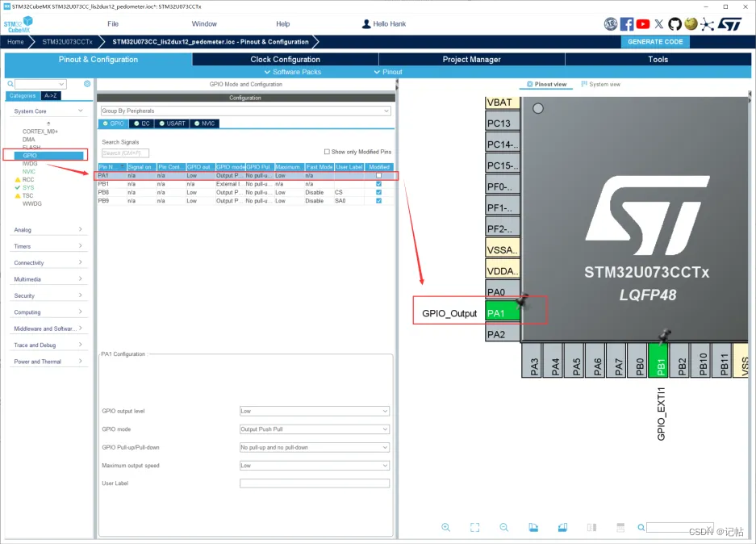Toggle the Show only Modified Pins checkbox
This screenshot has height=544, width=756.
327,152
